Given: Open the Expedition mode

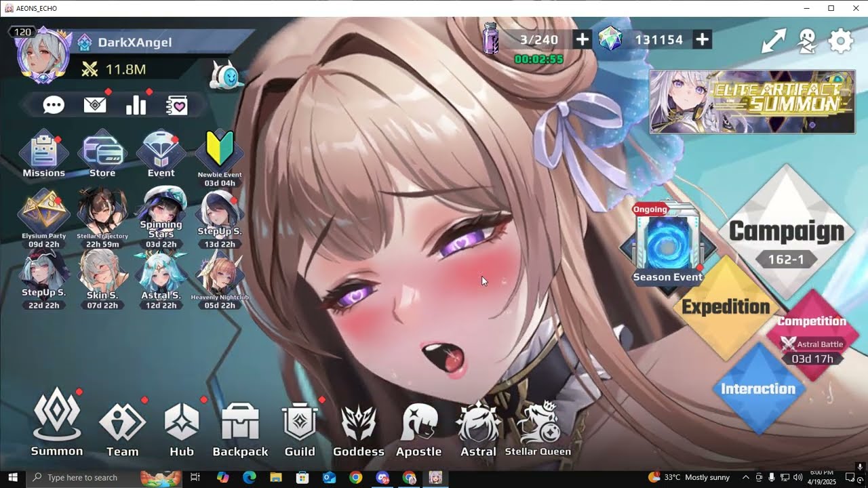Looking at the screenshot, I should [x=726, y=308].
